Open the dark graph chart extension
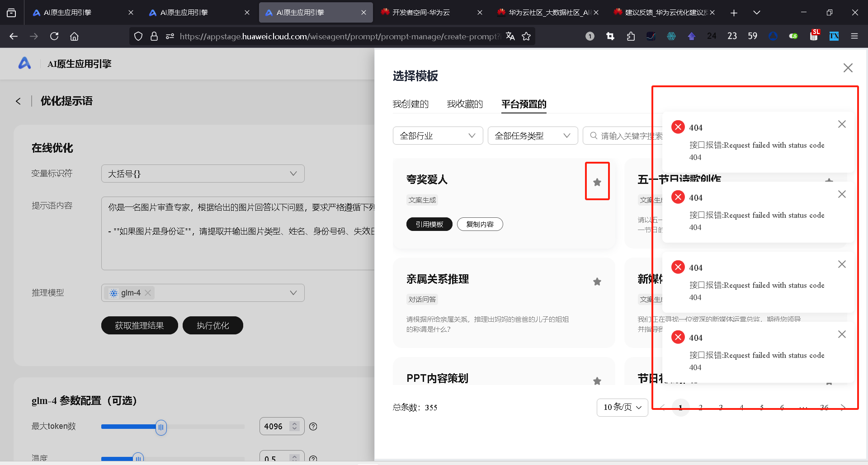The height and width of the screenshot is (465, 868). [651, 36]
